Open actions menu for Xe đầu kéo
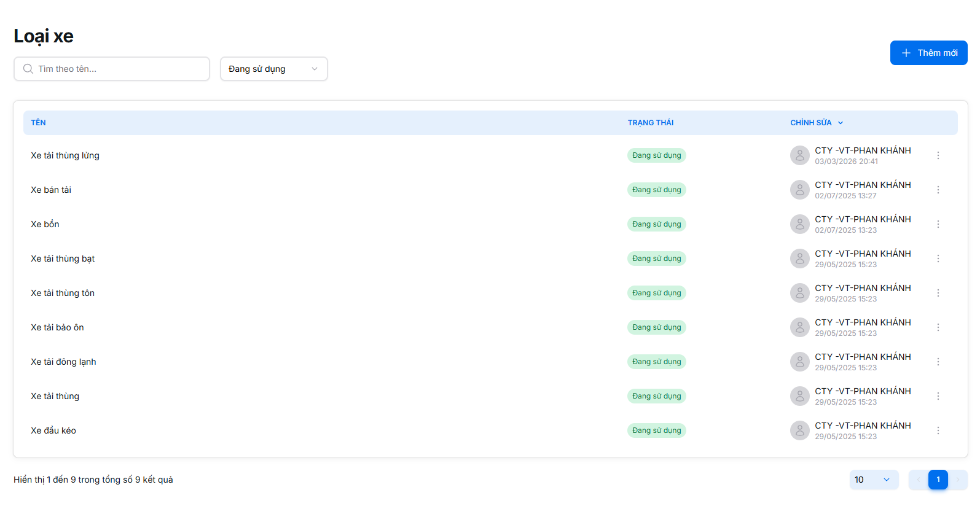 (938, 431)
